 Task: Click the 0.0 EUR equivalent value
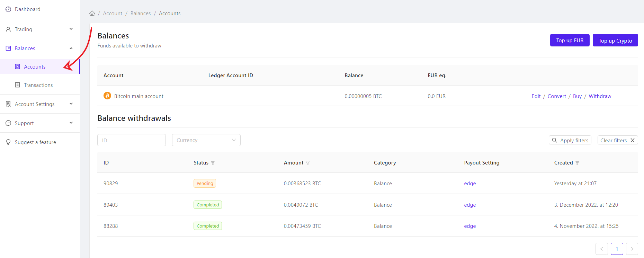[437, 96]
